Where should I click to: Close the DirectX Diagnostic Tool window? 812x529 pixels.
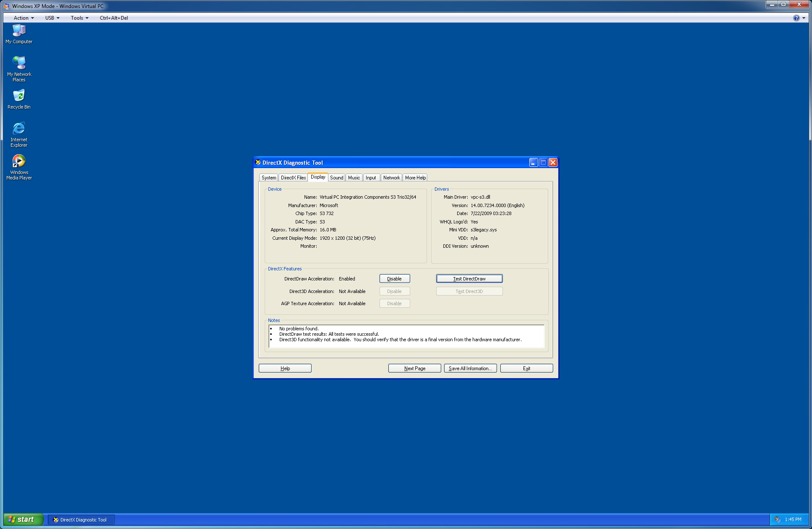(553, 163)
